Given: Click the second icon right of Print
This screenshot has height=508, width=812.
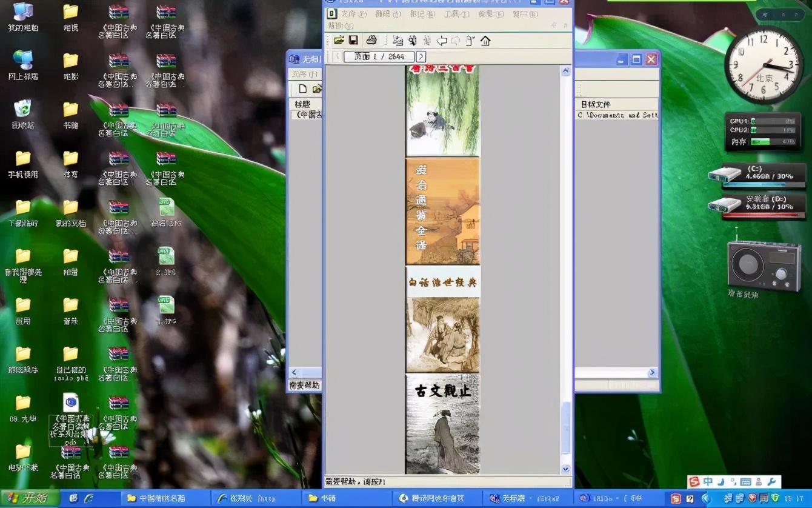Looking at the screenshot, I should click(x=412, y=41).
